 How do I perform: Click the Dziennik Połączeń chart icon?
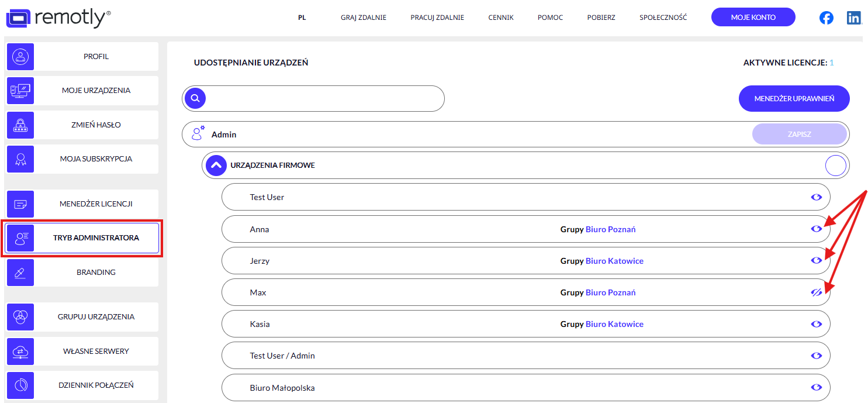pos(20,385)
